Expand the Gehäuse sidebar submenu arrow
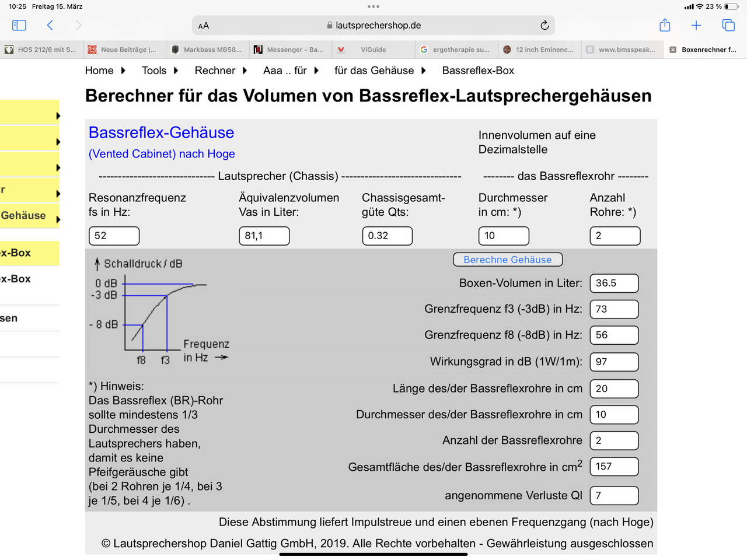The height and width of the screenshot is (560, 747). 58,219
